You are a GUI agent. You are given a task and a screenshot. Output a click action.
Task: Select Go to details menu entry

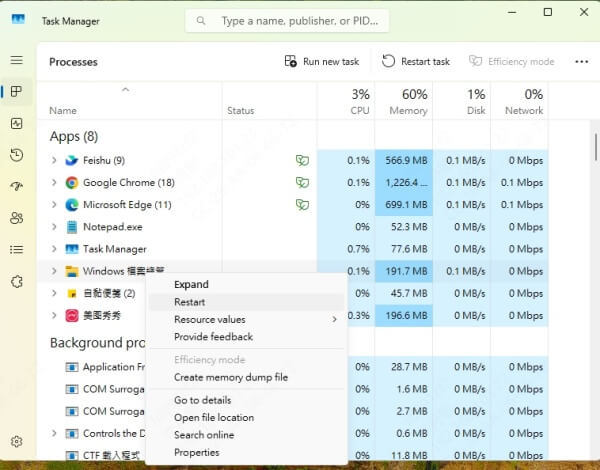coord(246,400)
